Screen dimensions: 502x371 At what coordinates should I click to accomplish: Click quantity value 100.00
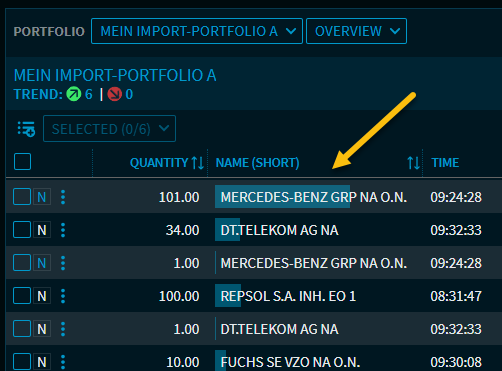click(x=179, y=296)
